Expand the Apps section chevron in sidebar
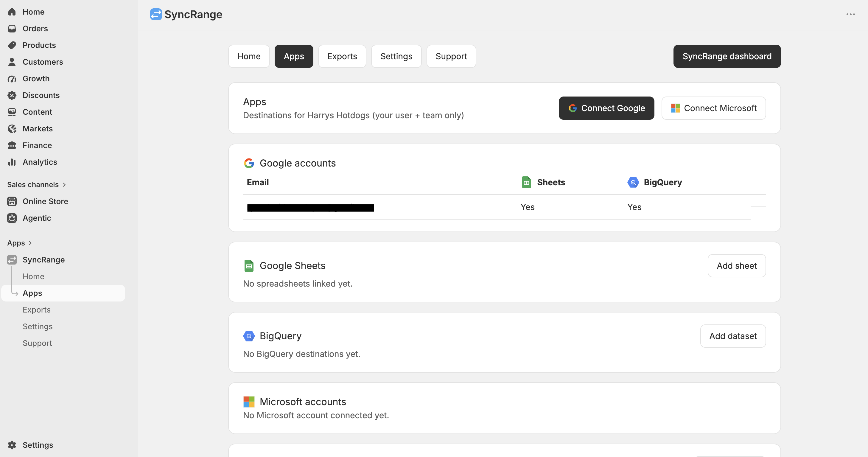 click(30, 243)
